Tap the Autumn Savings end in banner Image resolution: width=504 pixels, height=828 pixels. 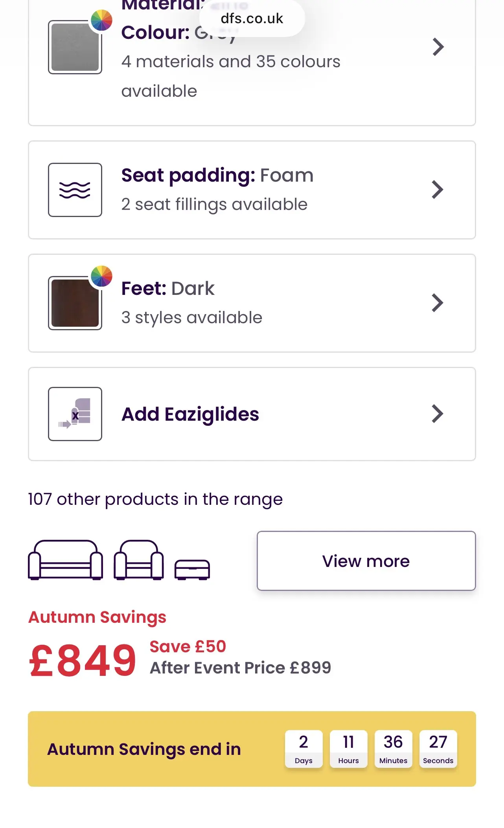tap(144, 749)
